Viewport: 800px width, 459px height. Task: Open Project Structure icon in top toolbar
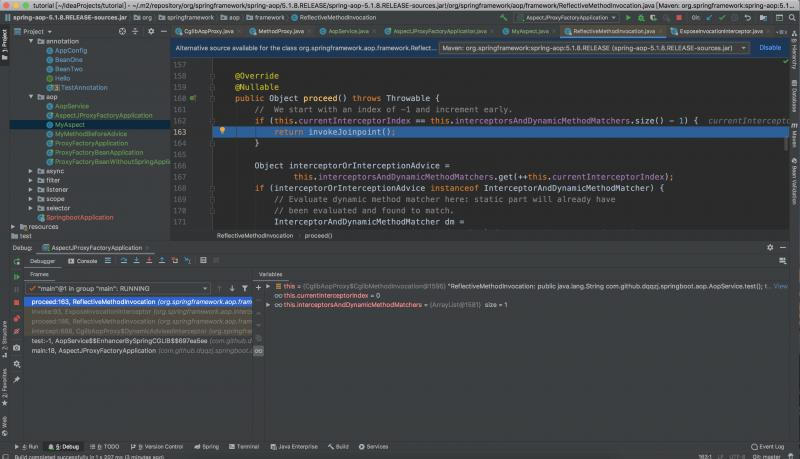[763, 18]
